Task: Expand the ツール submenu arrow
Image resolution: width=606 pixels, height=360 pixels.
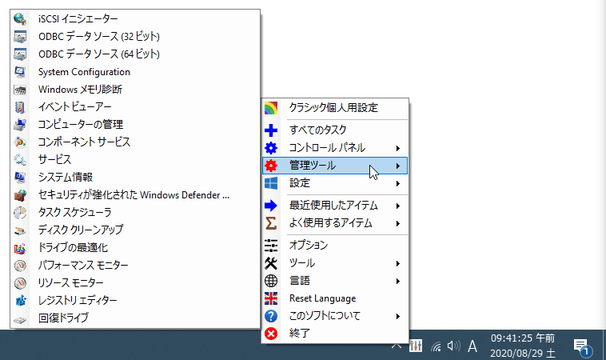Action: click(x=398, y=264)
